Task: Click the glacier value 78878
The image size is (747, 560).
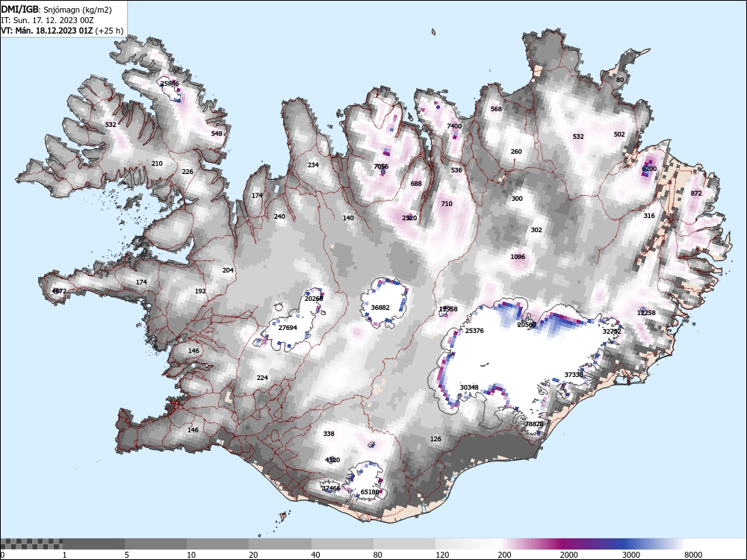Action: [534, 424]
